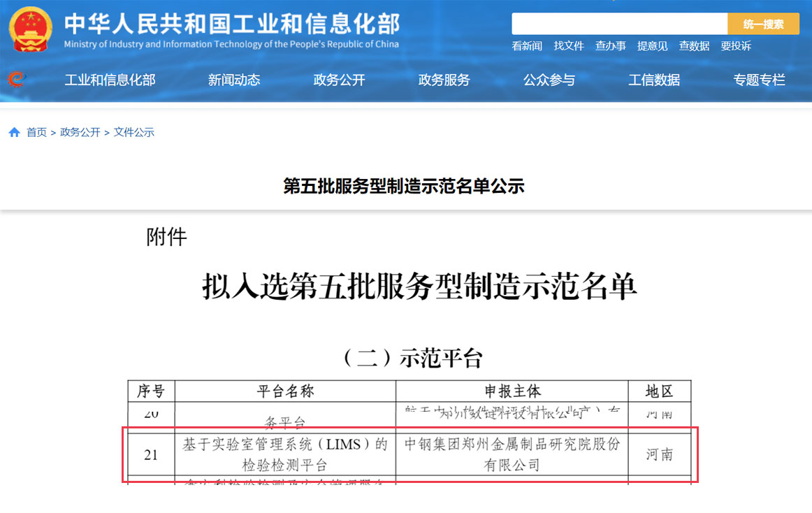Click the 统一搜索 search button
The image size is (812, 513).
(x=763, y=23)
